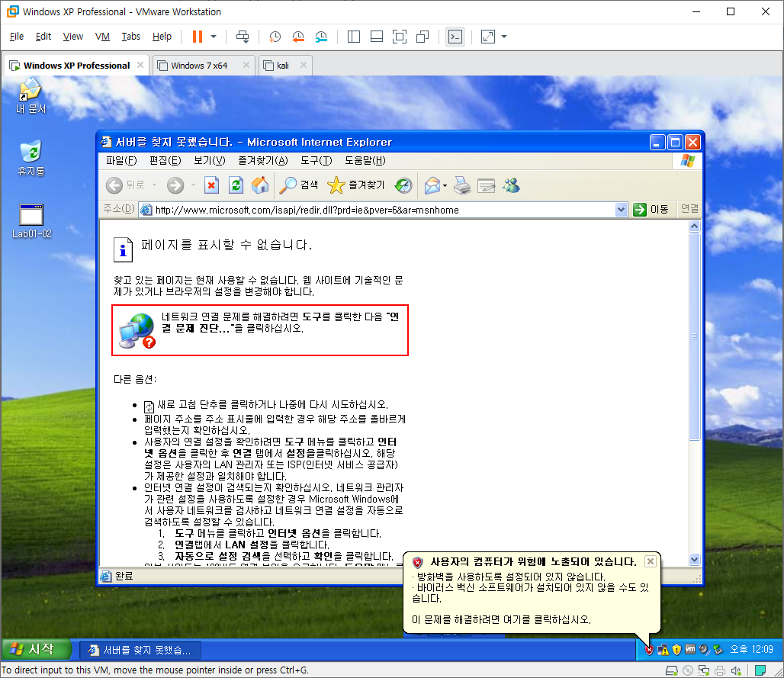Click the IE back (뒤로) button
Image resolution: width=784 pixels, height=678 pixels.
pyautogui.click(x=125, y=185)
